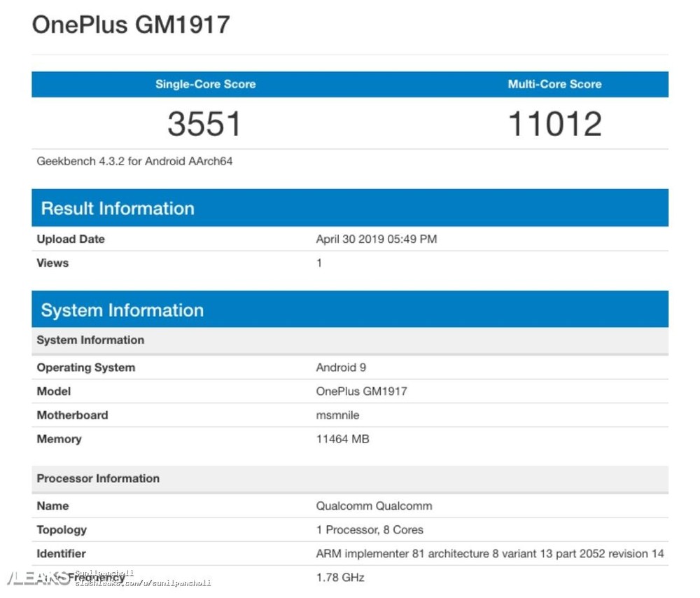Viewport: 700px width, 598px height.
Task: Select the Single-Core Score header
Action: coord(205,84)
